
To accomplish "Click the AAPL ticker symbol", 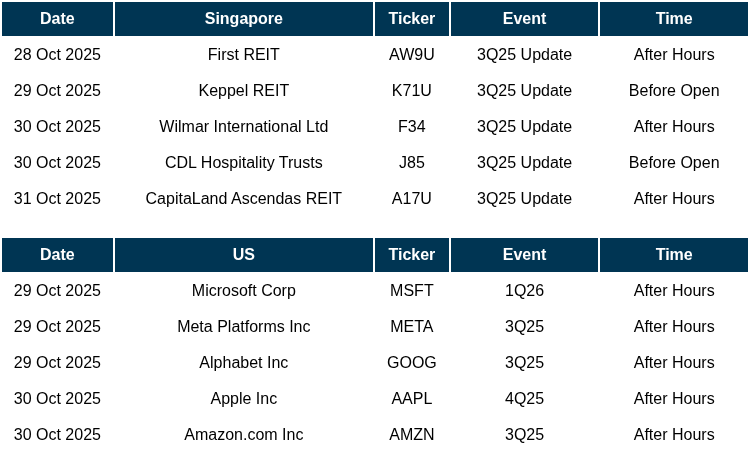I will 412,399.
